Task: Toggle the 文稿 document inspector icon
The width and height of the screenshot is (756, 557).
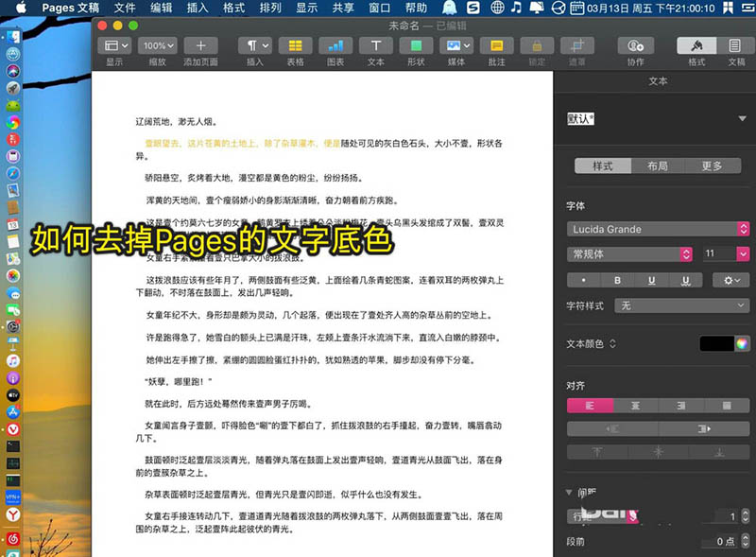Action: click(734, 45)
